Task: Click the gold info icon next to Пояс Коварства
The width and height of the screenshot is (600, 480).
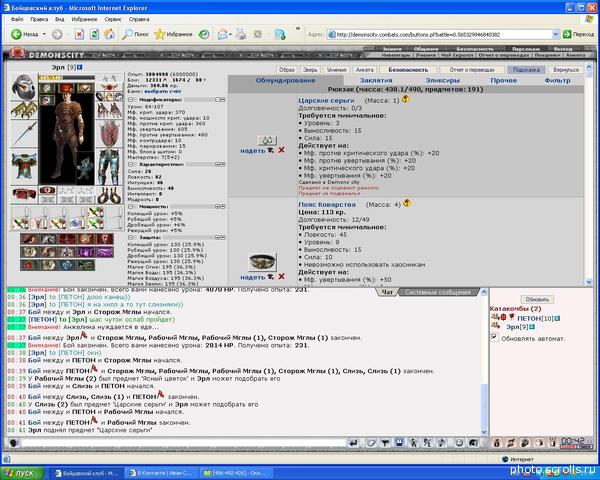Action: pyautogui.click(x=407, y=203)
